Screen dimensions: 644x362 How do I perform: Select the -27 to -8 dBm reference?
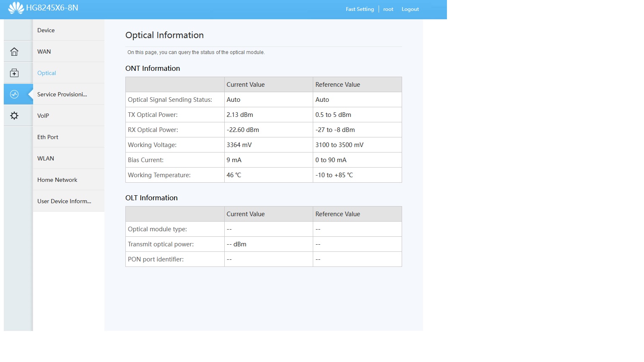coord(335,130)
